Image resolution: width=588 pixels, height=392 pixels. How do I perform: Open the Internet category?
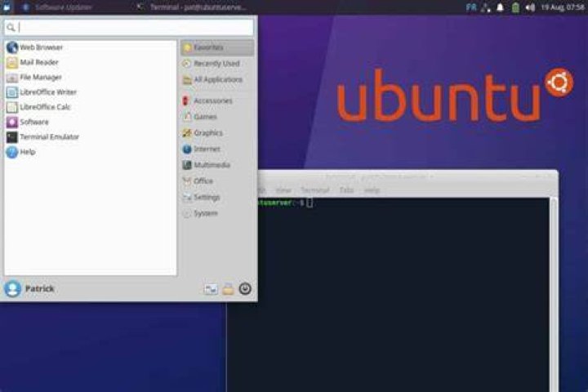click(217, 149)
